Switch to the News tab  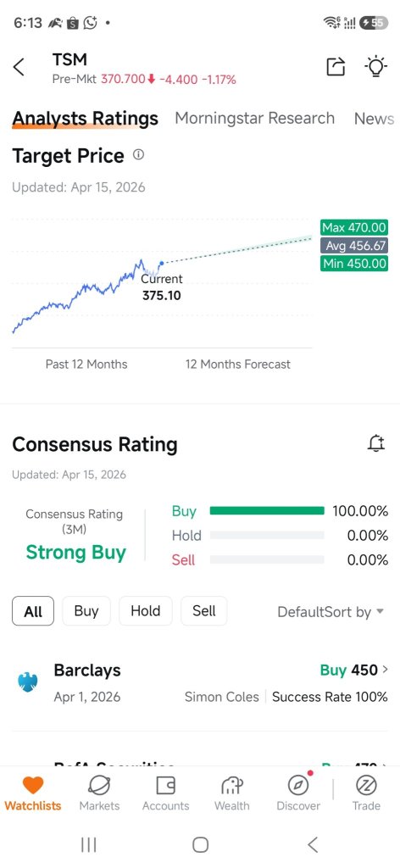coord(374,119)
